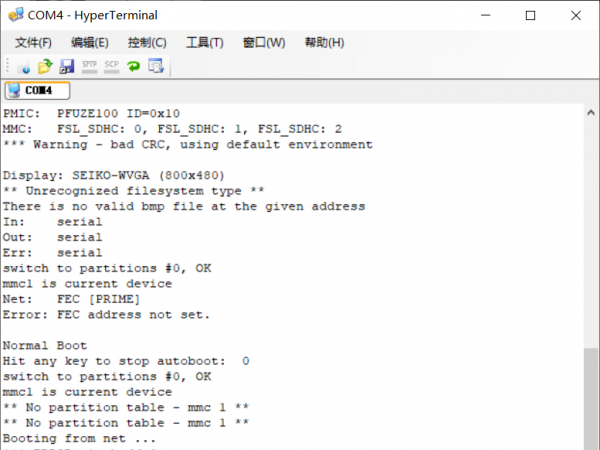The height and width of the screenshot is (450, 600).
Task: Click the SFTP toolbar icon
Action: coord(90,67)
